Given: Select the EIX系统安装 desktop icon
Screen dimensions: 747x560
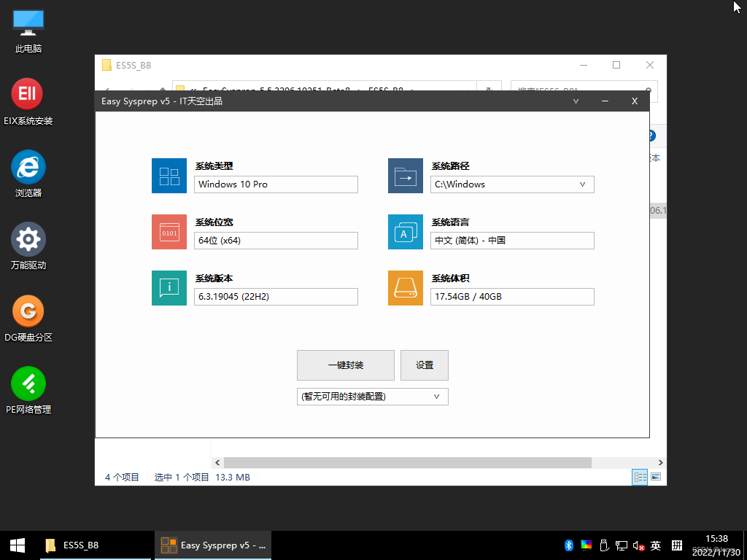Looking at the screenshot, I should (x=28, y=102).
